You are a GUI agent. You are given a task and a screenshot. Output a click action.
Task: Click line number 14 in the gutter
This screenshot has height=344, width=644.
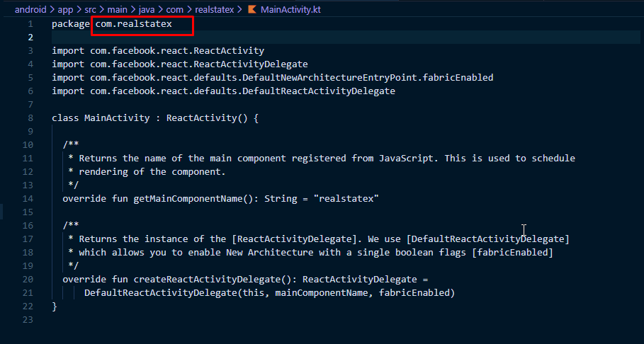(x=28, y=199)
